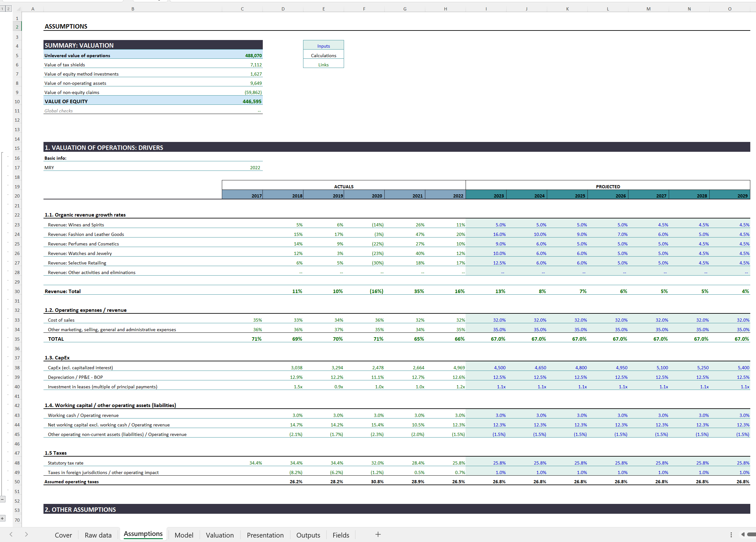Click the next sheet navigation arrow
756x542 pixels.
point(27,535)
